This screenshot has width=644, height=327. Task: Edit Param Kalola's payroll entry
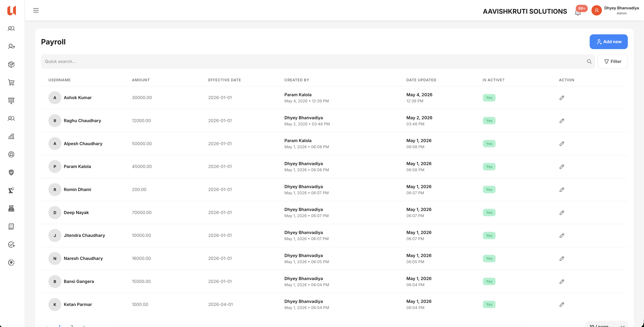click(x=562, y=167)
